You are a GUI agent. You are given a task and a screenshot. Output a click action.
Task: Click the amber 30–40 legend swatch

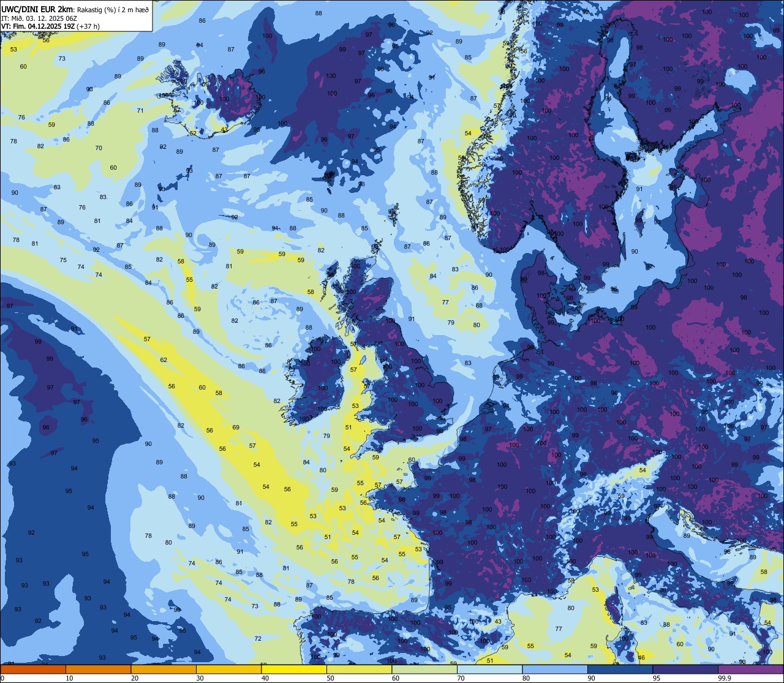coord(228,670)
